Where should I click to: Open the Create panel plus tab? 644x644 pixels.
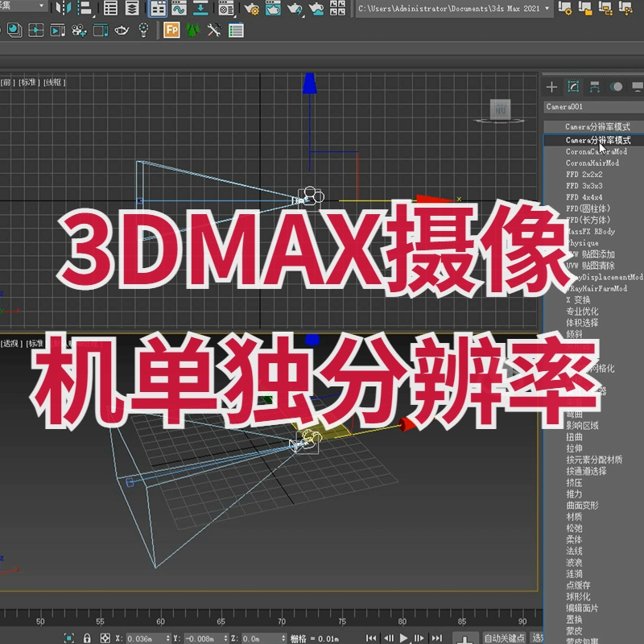[x=551, y=87]
